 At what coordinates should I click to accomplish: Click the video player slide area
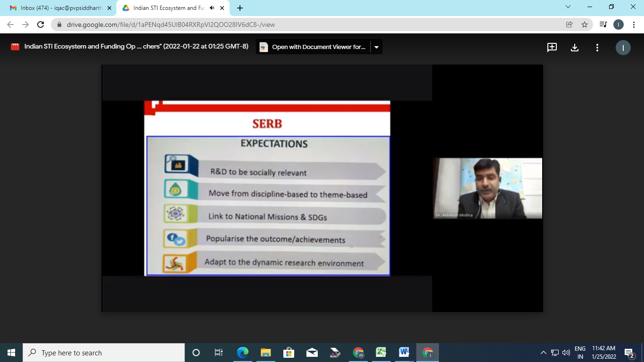(267, 188)
